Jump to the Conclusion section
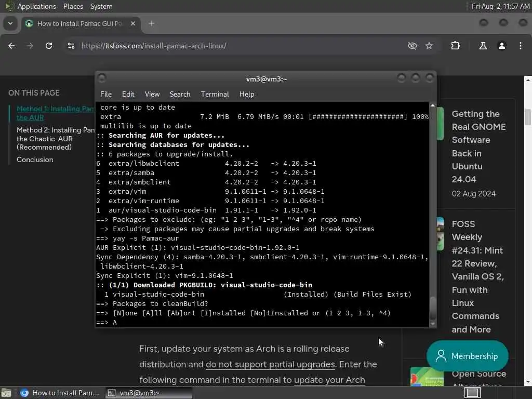The image size is (532, 399). (x=35, y=159)
